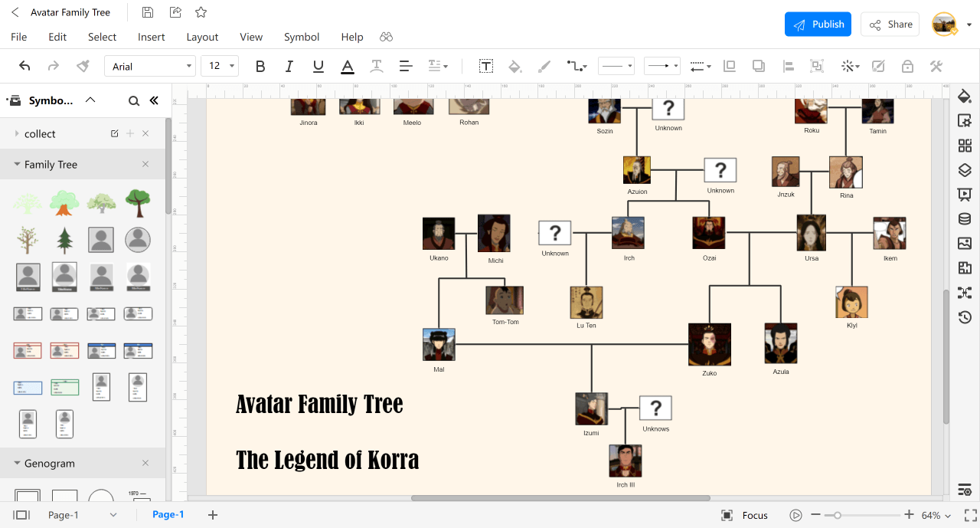Screen dimensions: 980x528
Task: Switch to the blue Page-1 tab
Action: coord(168,514)
